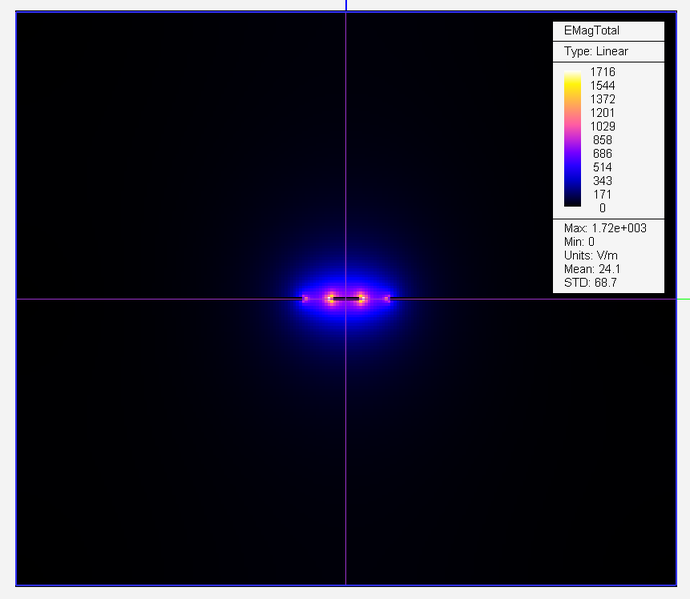Click the blue vertical axis stub above the plot
This screenshot has height=599, width=690.
coord(346,6)
